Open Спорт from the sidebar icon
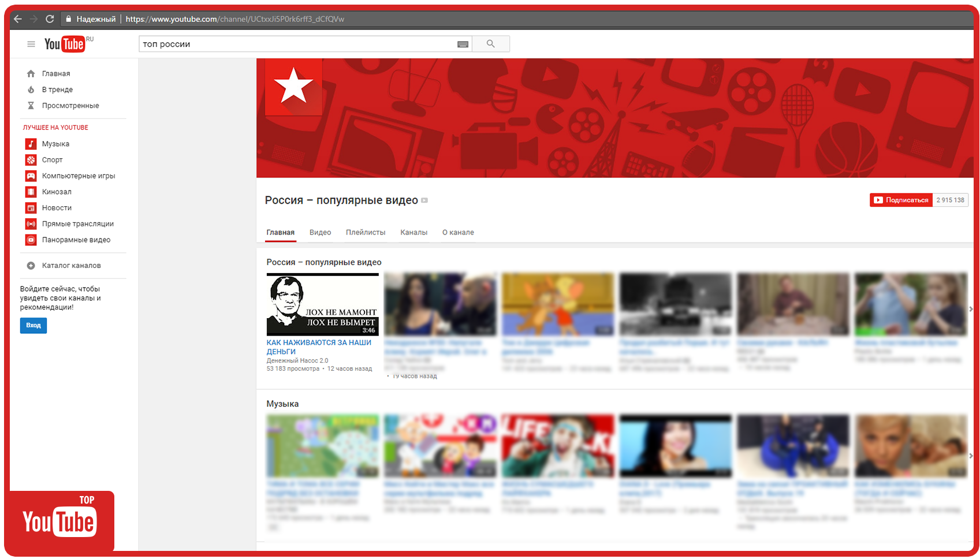Image resolution: width=980 pixels, height=559 pixels. coord(31,159)
